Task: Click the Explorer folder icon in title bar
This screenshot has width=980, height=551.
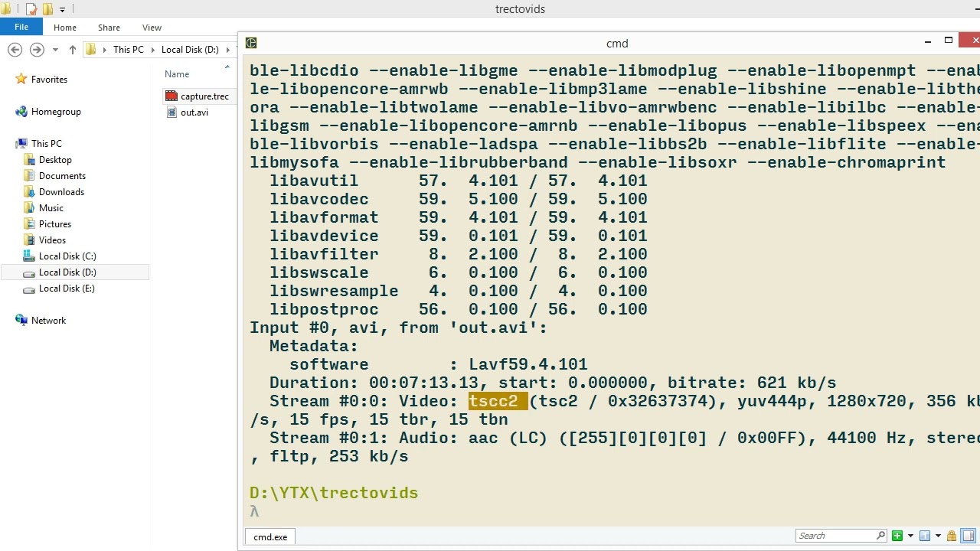Action: click(x=6, y=9)
